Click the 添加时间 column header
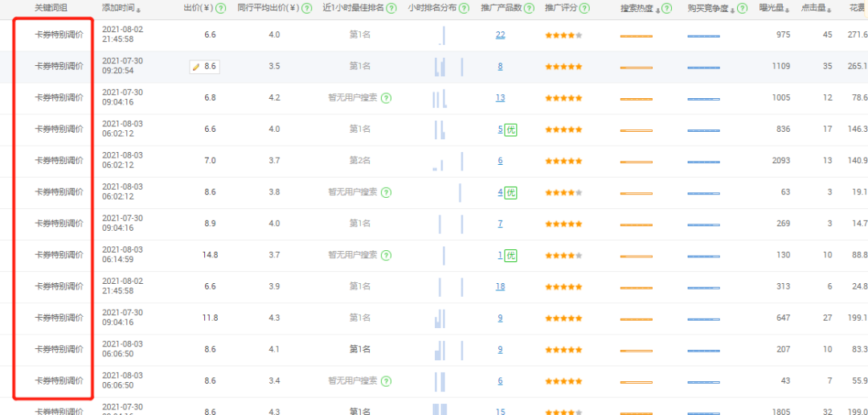Screen dimensions: 868x415 coord(118,8)
